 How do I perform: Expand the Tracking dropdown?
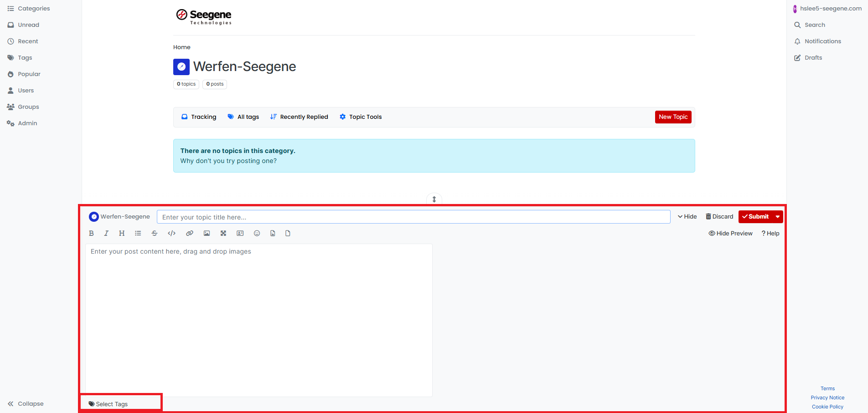click(x=199, y=117)
